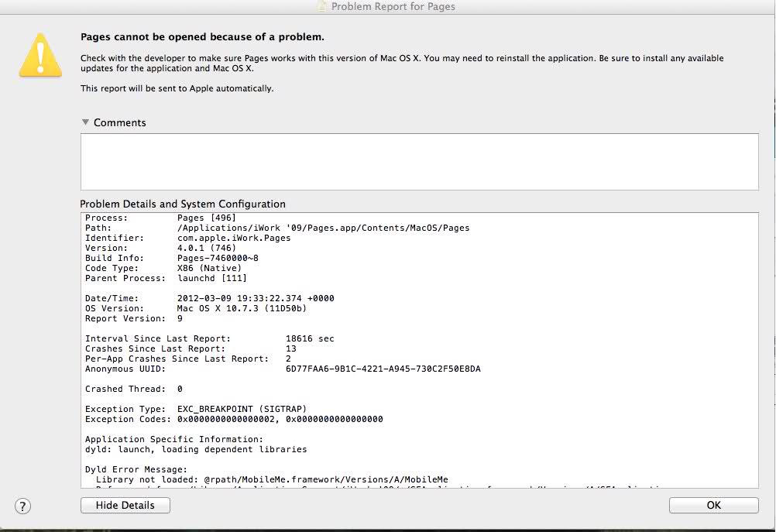
Task: Click the Path line with Pages.app
Action: tap(277, 228)
